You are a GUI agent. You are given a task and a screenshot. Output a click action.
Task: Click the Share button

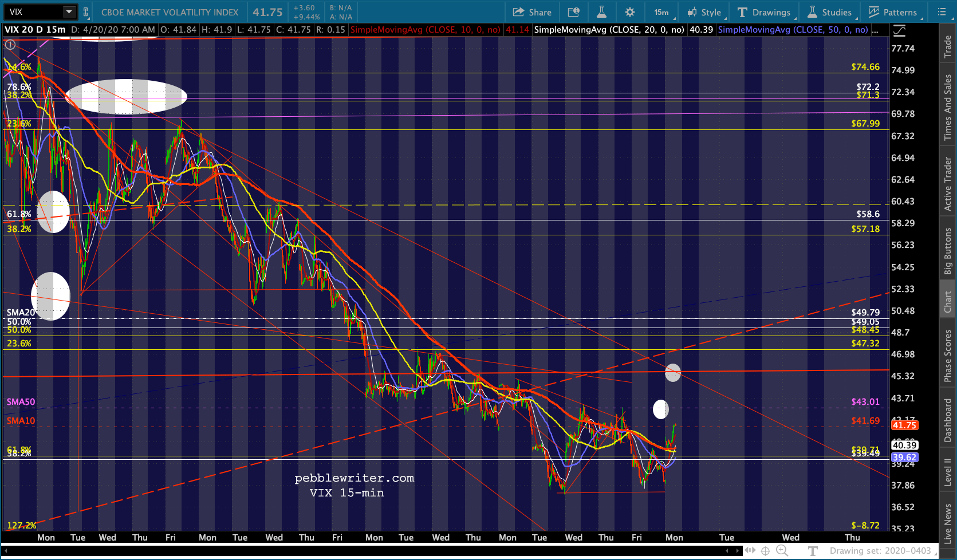click(532, 12)
